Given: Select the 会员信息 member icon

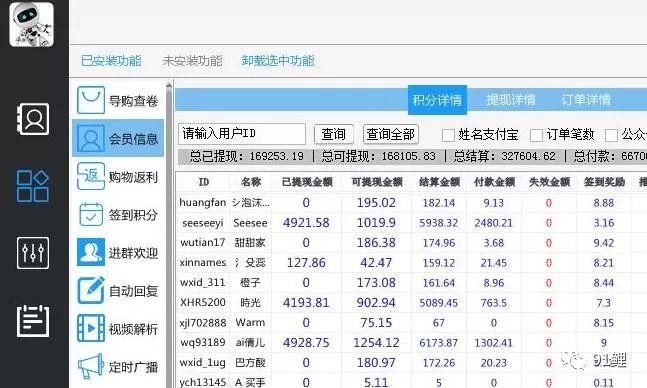Looking at the screenshot, I should 91,138.
